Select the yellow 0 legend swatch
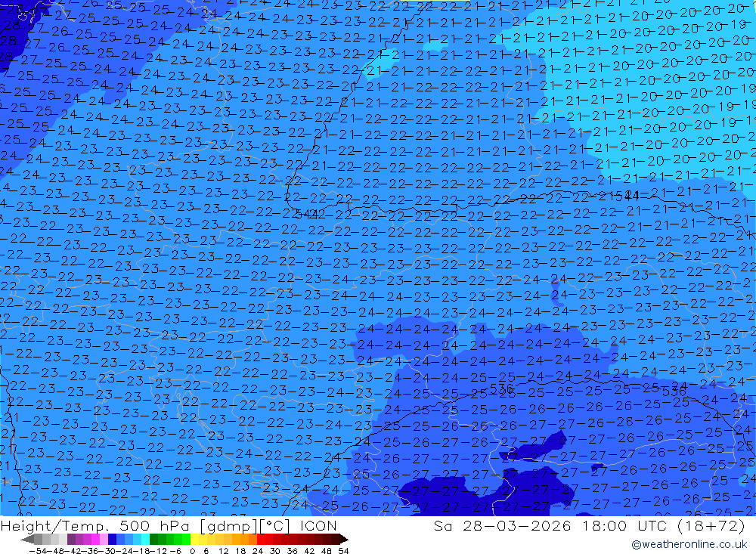 pyautogui.click(x=195, y=539)
